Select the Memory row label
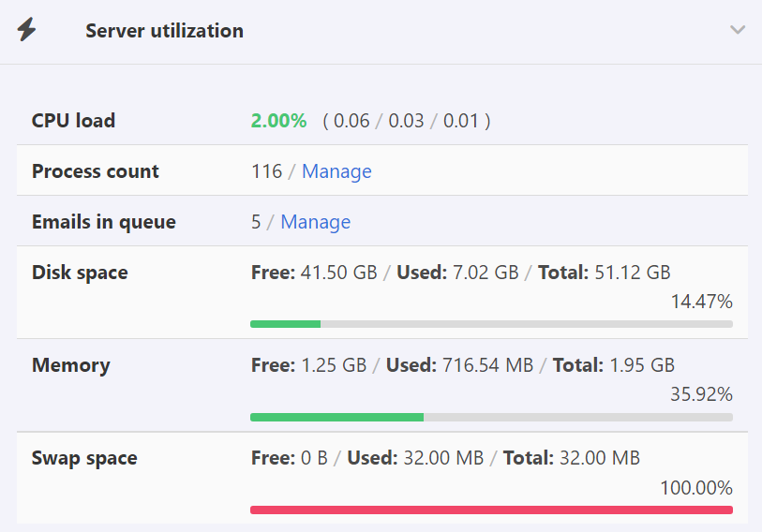The width and height of the screenshot is (762, 532). click(70, 365)
